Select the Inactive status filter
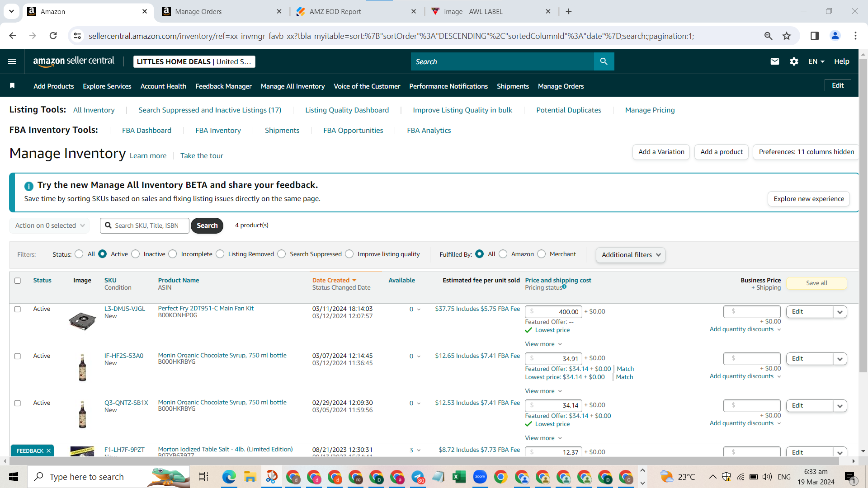 (x=136, y=254)
